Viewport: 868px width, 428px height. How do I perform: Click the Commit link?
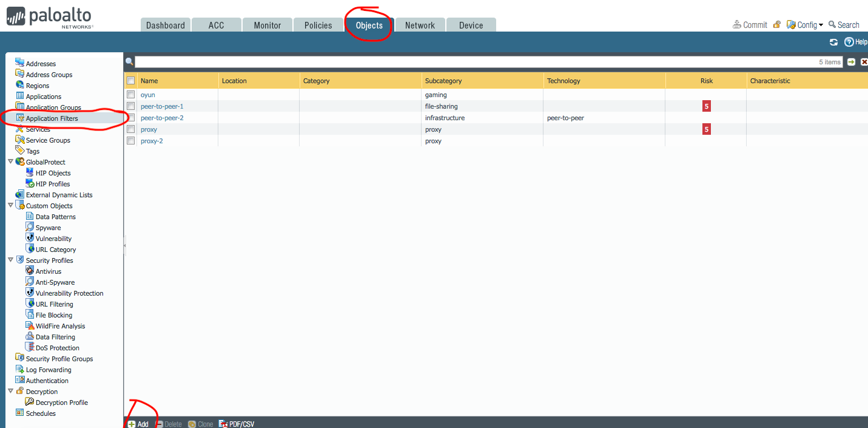coord(754,24)
